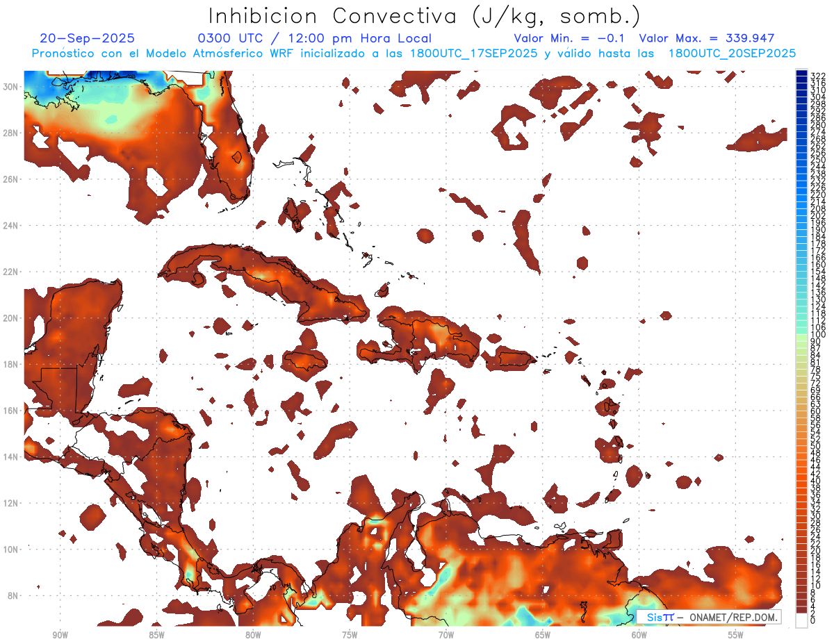
Task: Click the "12N" latitude axis label
Action: pyautogui.click(x=10, y=503)
